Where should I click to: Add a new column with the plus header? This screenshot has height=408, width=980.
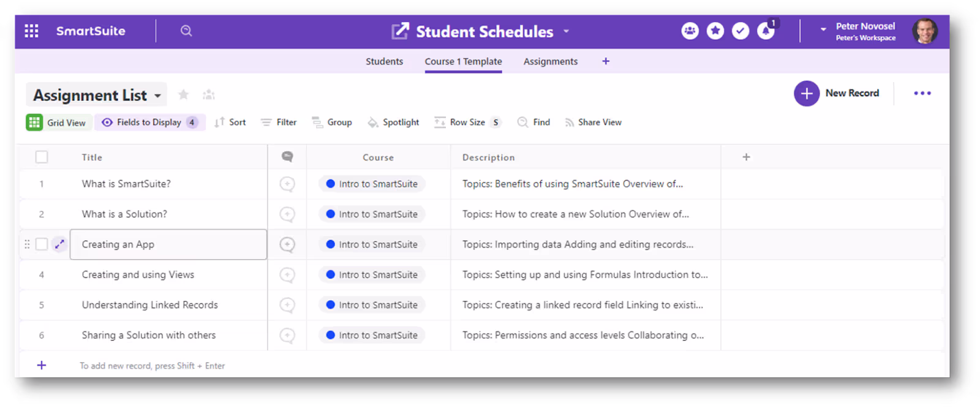coord(746,157)
